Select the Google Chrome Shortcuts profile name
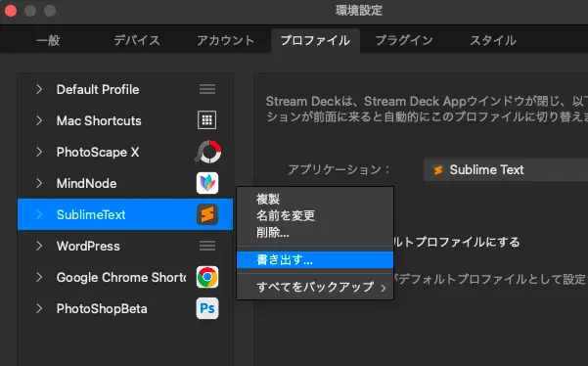The width and height of the screenshot is (588, 366). (121, 278)
